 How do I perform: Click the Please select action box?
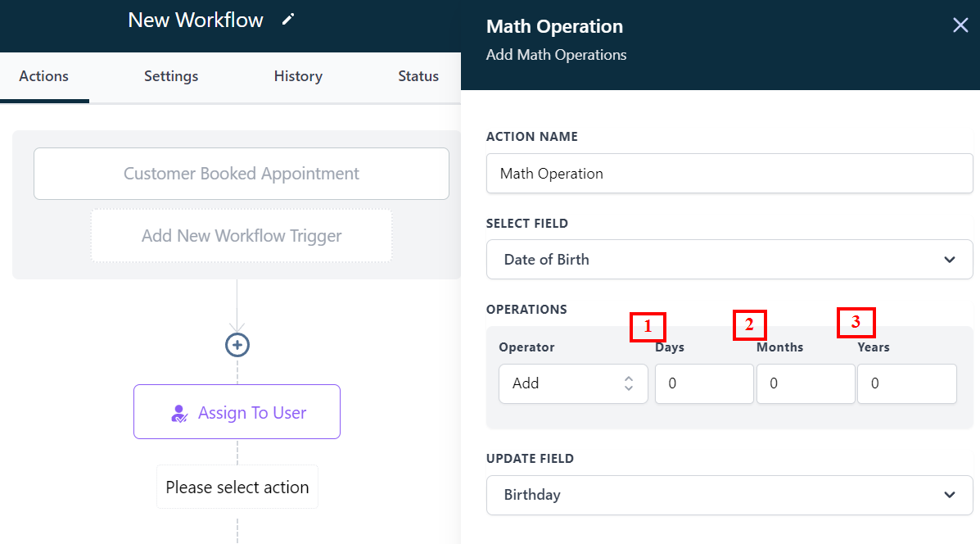(x=237, y=487)
